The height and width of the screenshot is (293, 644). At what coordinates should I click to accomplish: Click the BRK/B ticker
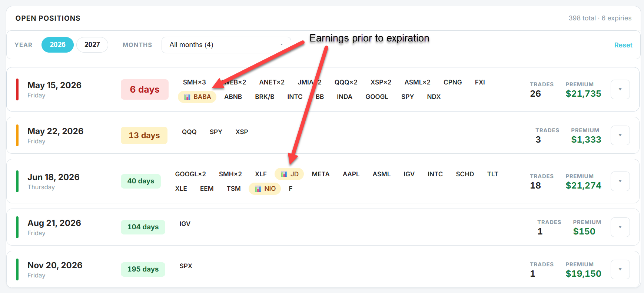[x=265, y=97]
